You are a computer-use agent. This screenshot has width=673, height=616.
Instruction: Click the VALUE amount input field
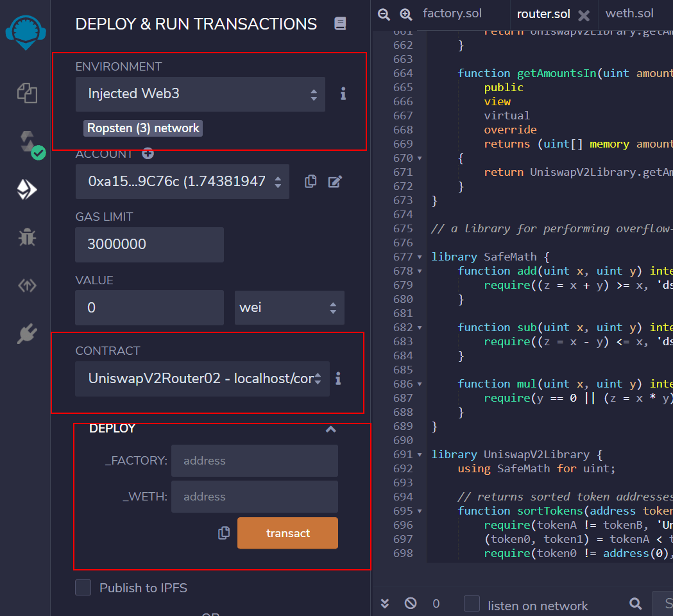pyautogui.click(x=149, y=307)
